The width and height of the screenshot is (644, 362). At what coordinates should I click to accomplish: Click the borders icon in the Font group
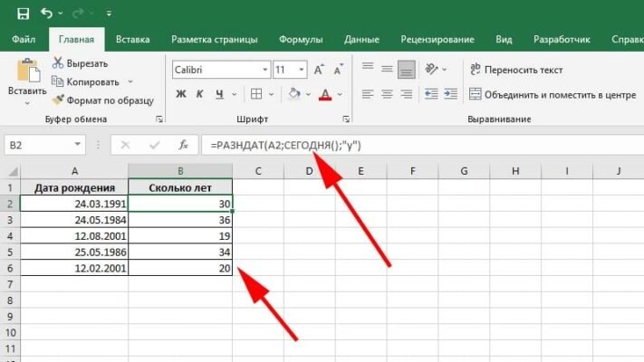pyautogui.click(x=256, y=95)
